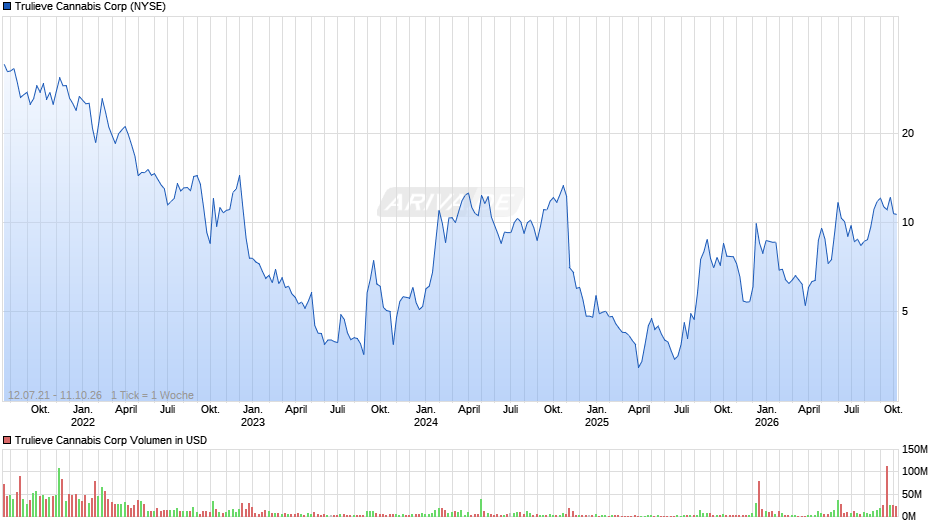The image size is (940, 526).
Task: Click the 100M volume axis label
Action: [x=915, y=471]
